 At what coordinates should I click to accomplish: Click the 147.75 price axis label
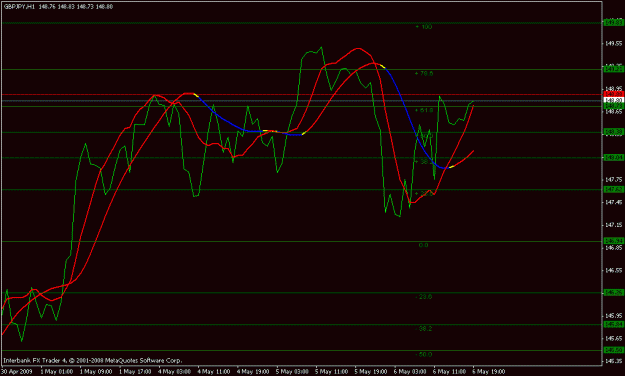[614, 180]
